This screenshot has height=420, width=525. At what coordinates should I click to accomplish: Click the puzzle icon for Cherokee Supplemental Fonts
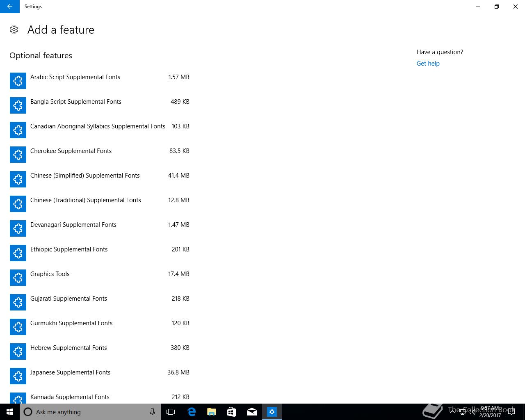coord(18,155)
